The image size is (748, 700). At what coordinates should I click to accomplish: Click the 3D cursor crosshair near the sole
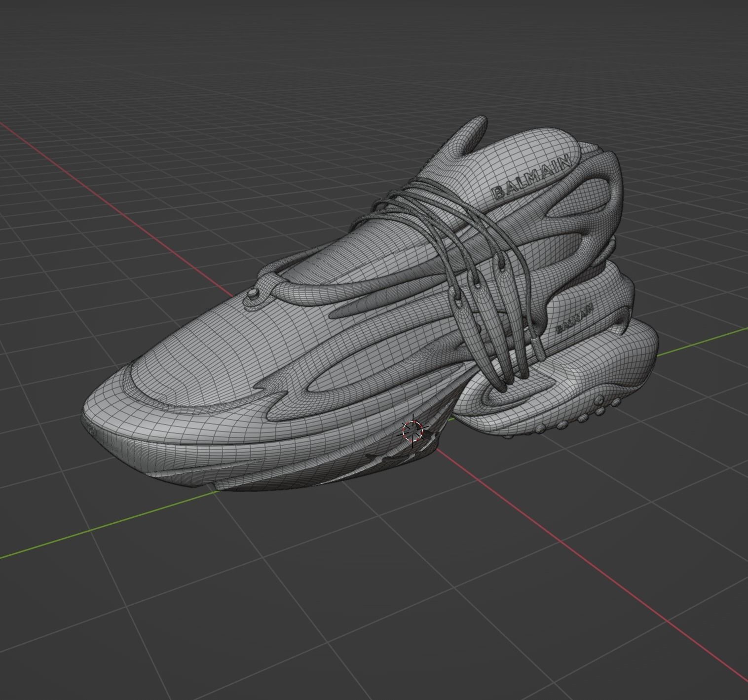pos(413,431)
